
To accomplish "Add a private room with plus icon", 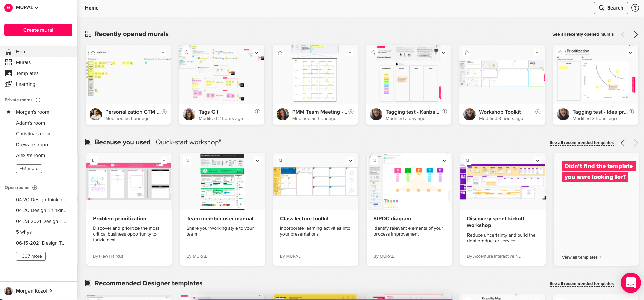I will coord(38,100).
